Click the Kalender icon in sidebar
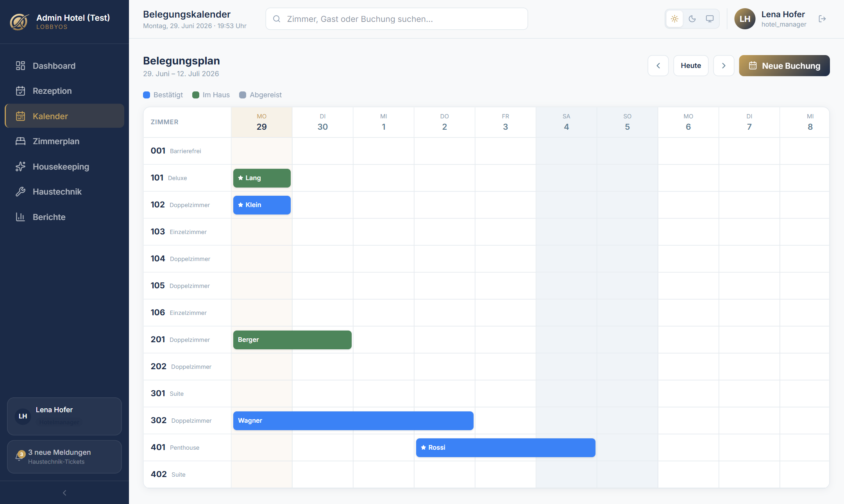This screenshot has height=504, width=844. 20,116
